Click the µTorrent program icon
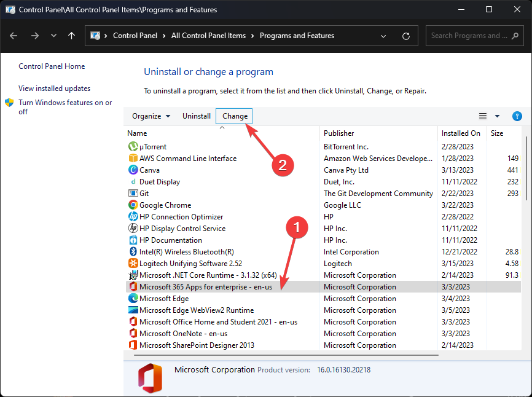Viewport: 532px width, 397px height. point(133,147)
